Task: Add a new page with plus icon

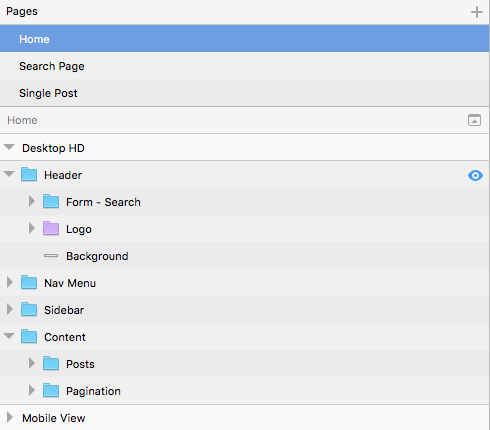Action: click(477, 12)
